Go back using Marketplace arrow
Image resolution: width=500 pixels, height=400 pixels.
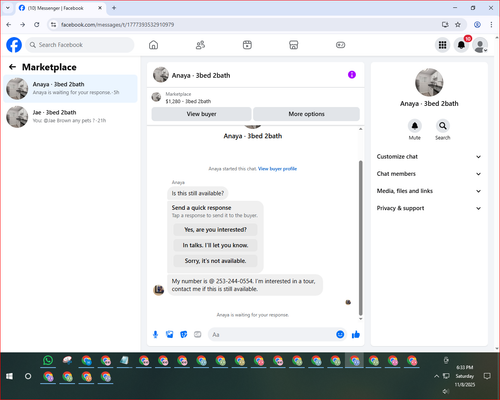tap(12, 67)
